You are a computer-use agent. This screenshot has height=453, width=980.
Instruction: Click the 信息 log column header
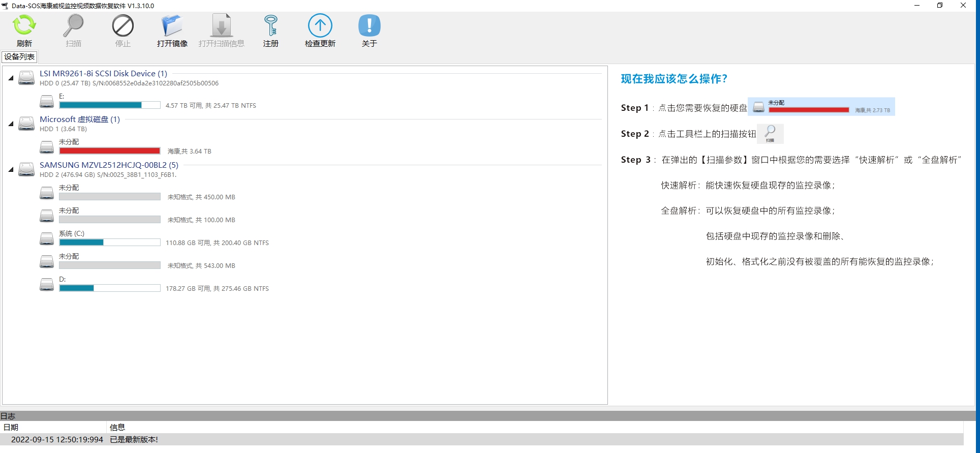coord(535,427)
